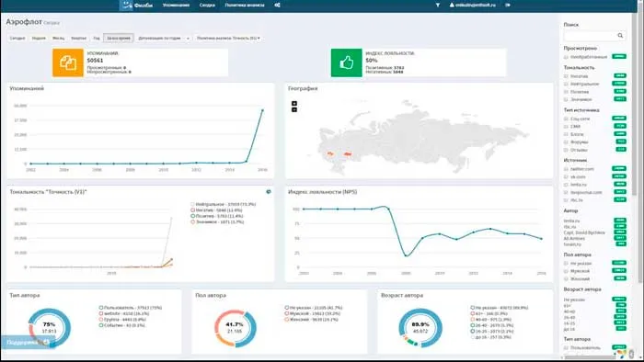Screen dimensions: 644x362
Task: Open the Политика анализа Точность dropdown
Action: pyautogui.click(x=228, y=38)
